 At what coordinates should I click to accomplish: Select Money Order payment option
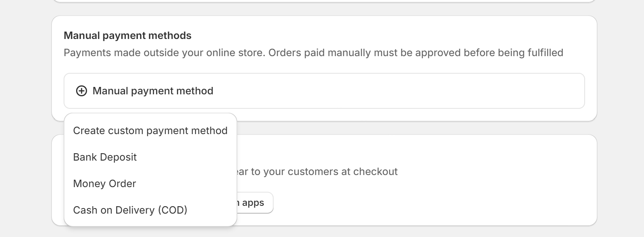104,184
